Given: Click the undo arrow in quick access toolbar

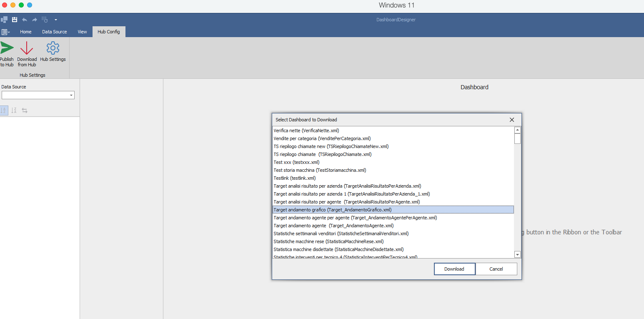Looking at the screenshot, I should tap(25, 20).
